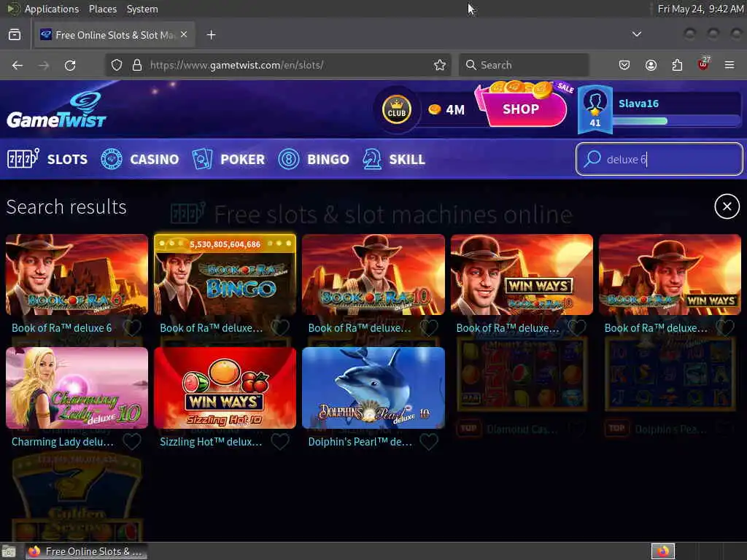Favorite Sizzling Hot deluxe heart
747x560 pixels.
coord(280,441)
